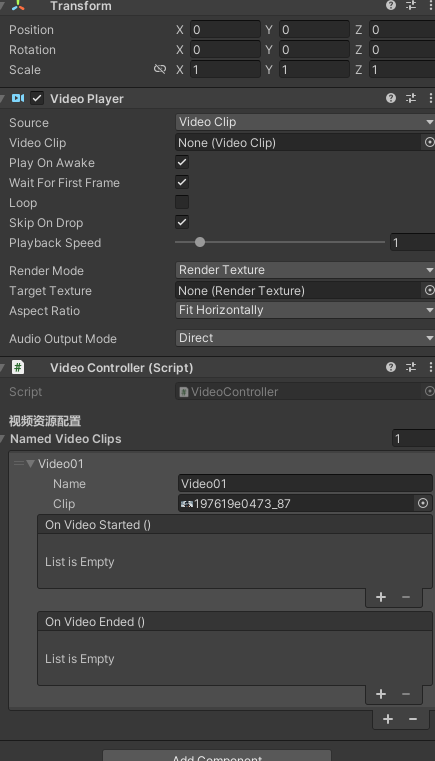
Task: Click Position X input field
Action: (225, 30)
